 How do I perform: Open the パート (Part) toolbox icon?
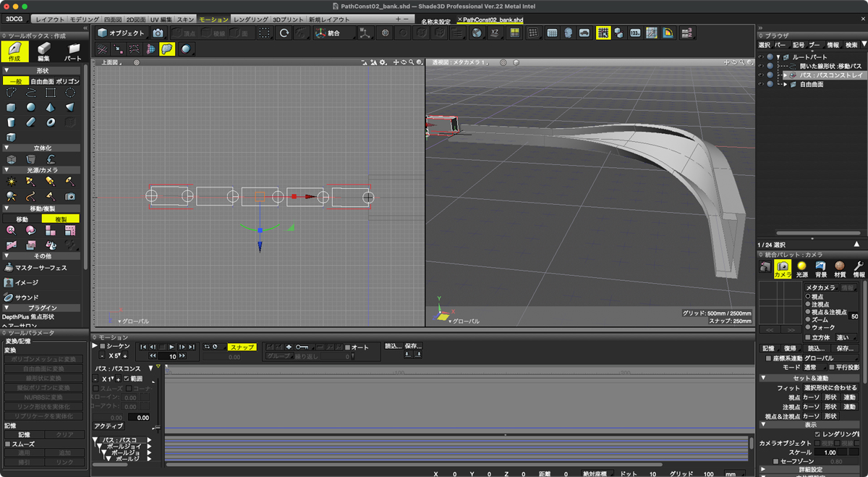point(73,51)
